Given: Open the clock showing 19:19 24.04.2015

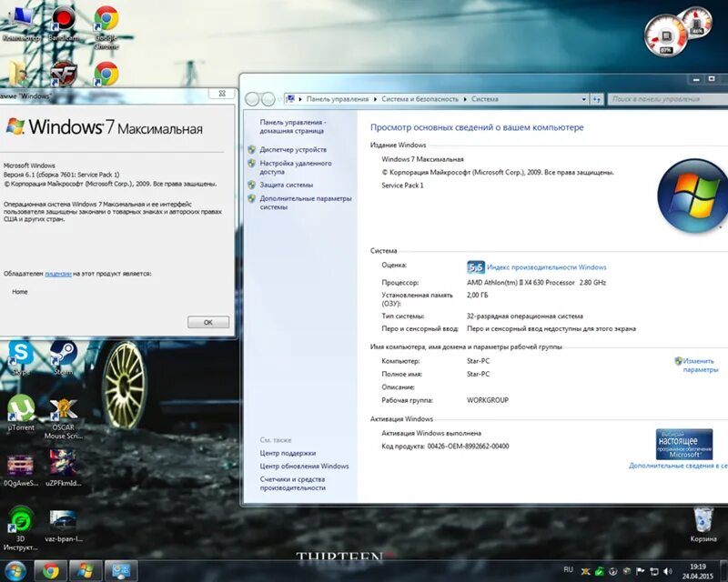Looking at the screenshot, I should click(697, 571).
